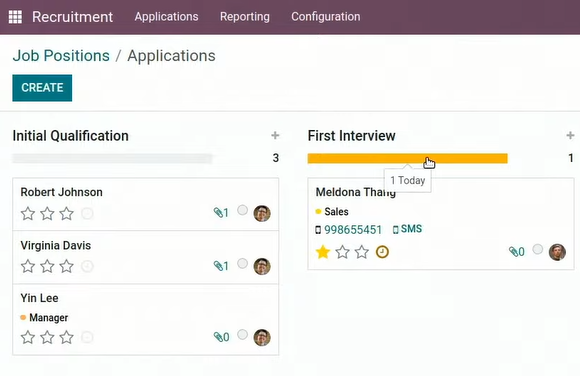
Task: Open the apps grid menu icon
Action: 15,17
